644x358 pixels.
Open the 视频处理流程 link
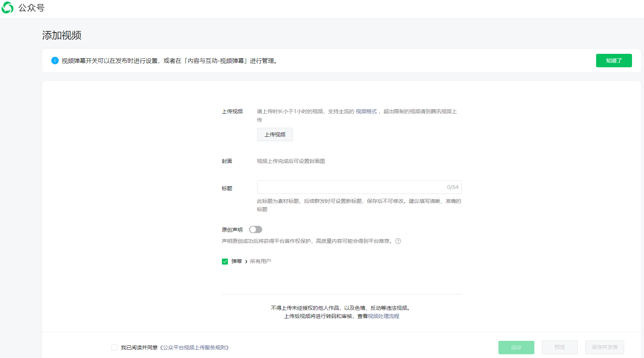pyautogui.click(x=384, y=316)
